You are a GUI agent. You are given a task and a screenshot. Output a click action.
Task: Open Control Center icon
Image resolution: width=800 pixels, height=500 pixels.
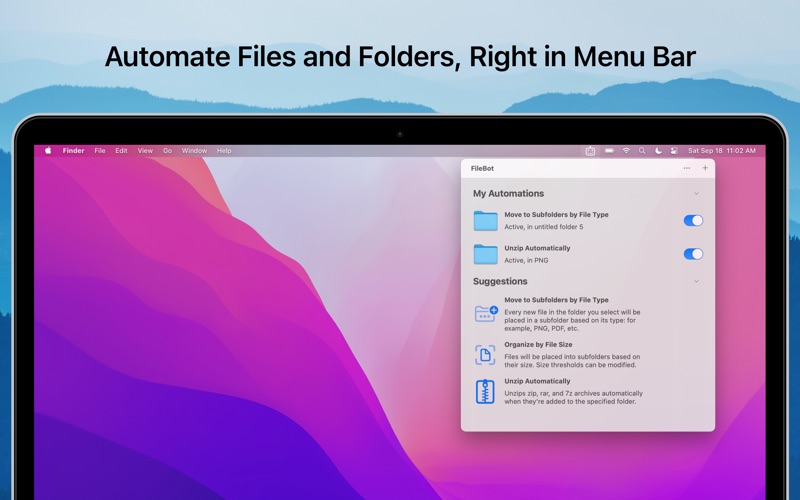[x=674, y=151]
